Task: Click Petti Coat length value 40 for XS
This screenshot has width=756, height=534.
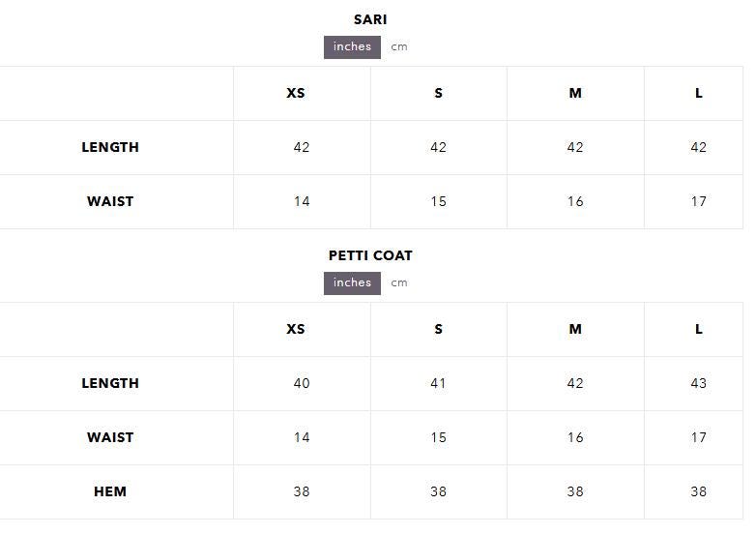Action: pos(302,383)
